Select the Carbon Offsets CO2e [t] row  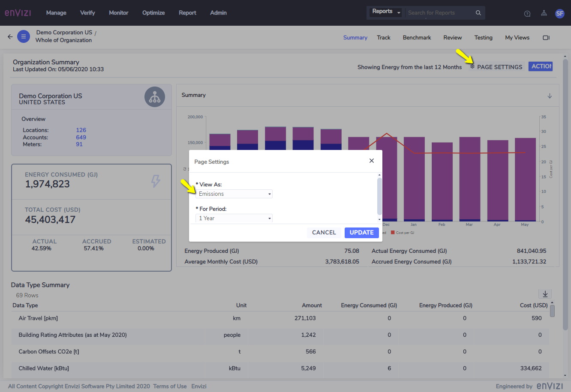point(280,352)
